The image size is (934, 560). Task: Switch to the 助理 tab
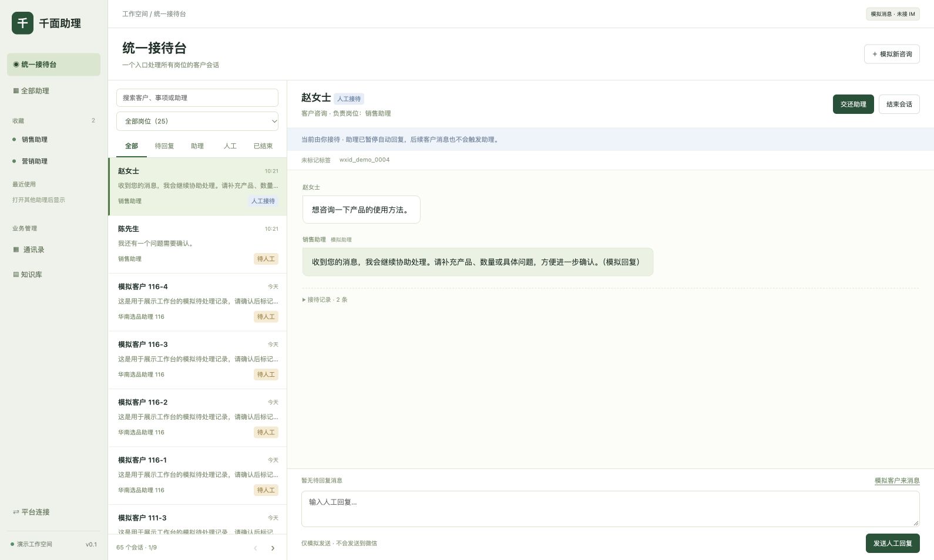pyautogui.click(x=197, y=146)
